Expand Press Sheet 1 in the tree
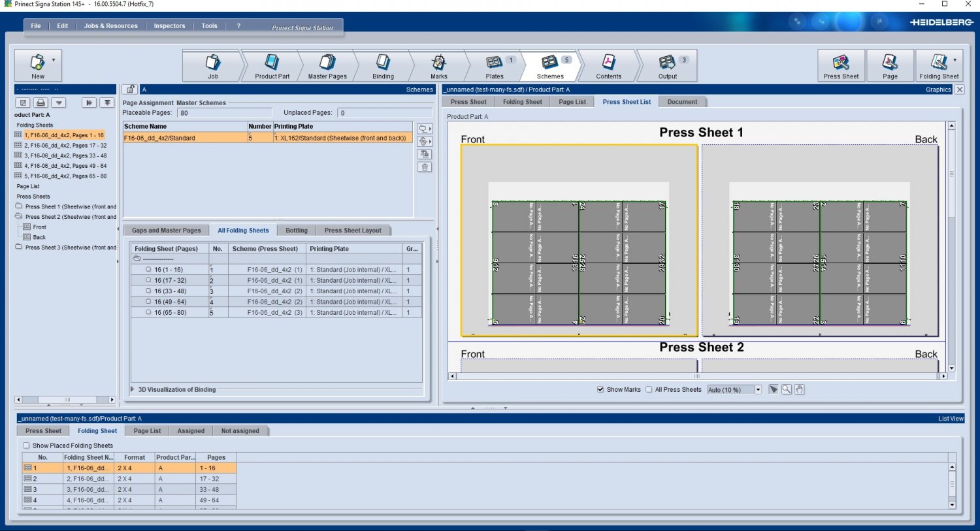Viewport: 980px width, 531px height. coord(19,206)
